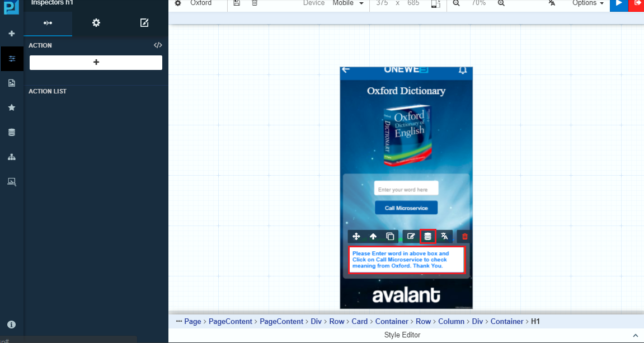Select parent with the up arrow icon
Viewport: 644px width, 343px height.
click(x=373, y=236)
